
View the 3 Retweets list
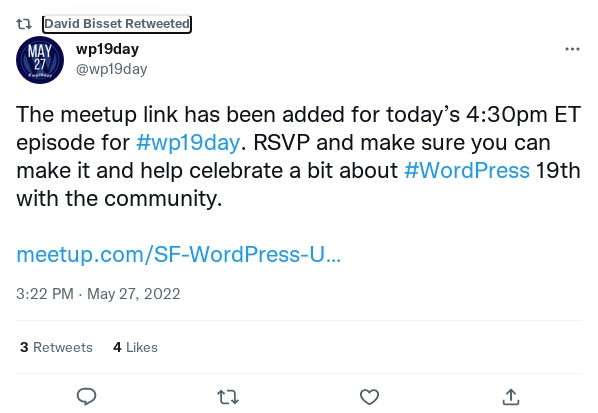point(56,347)
